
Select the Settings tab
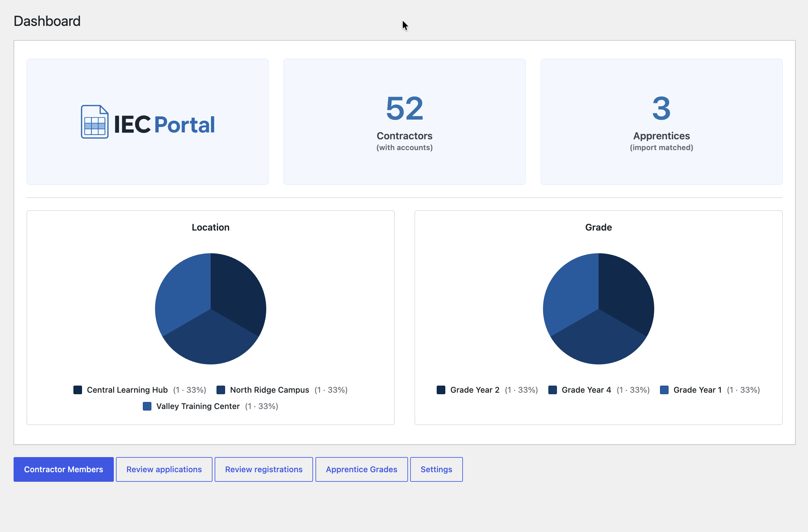(436, 469)
